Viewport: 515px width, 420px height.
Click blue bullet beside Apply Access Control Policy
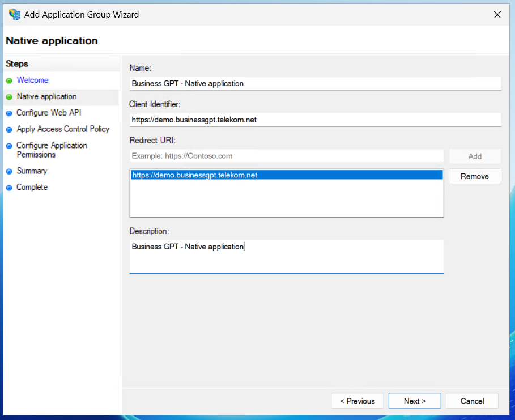click(9, 129)
